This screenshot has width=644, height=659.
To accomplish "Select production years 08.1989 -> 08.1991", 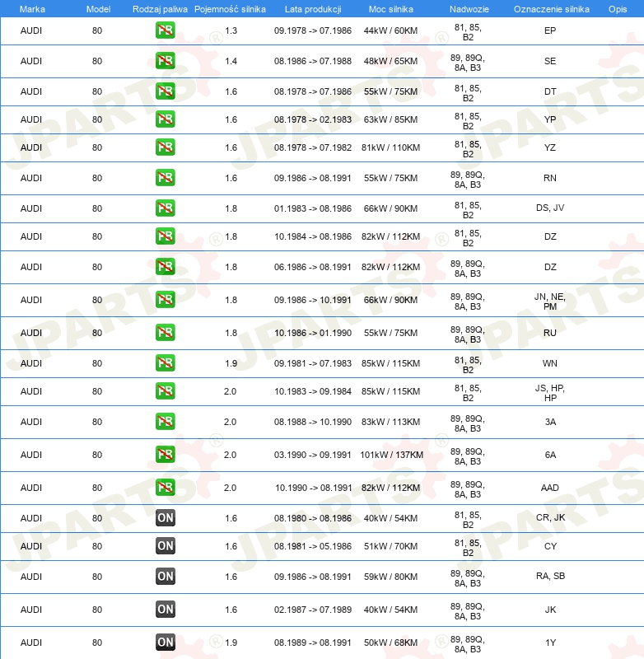I will [x=313, y=643].
